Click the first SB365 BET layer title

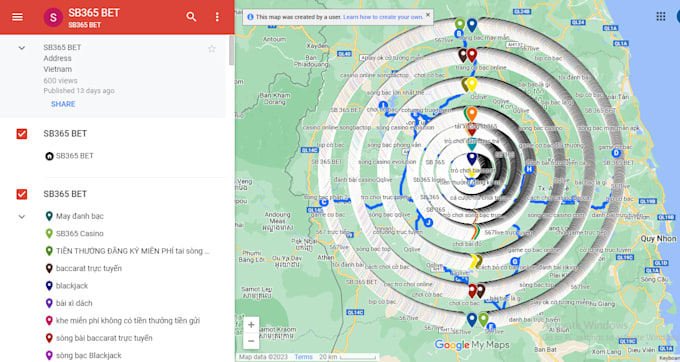tap(65, 134)
